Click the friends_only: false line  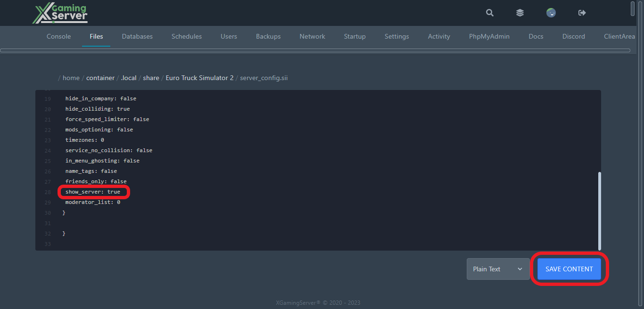(x=96, y=181)
